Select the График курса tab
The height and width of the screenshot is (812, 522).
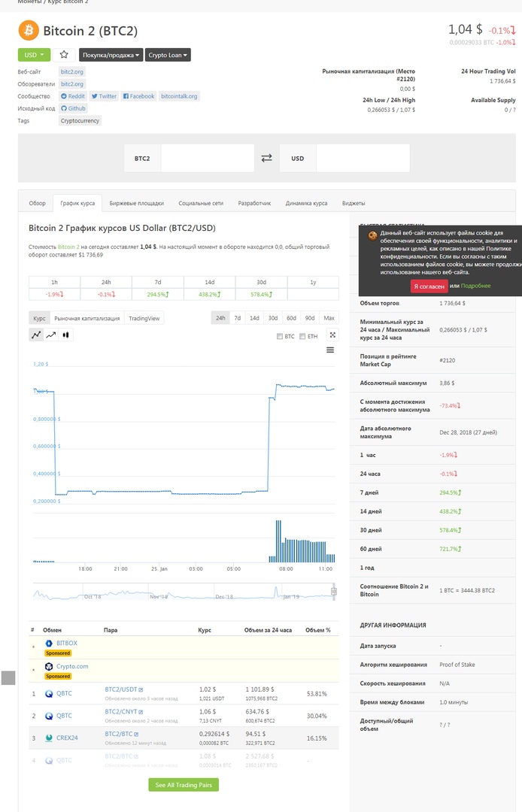77,204
